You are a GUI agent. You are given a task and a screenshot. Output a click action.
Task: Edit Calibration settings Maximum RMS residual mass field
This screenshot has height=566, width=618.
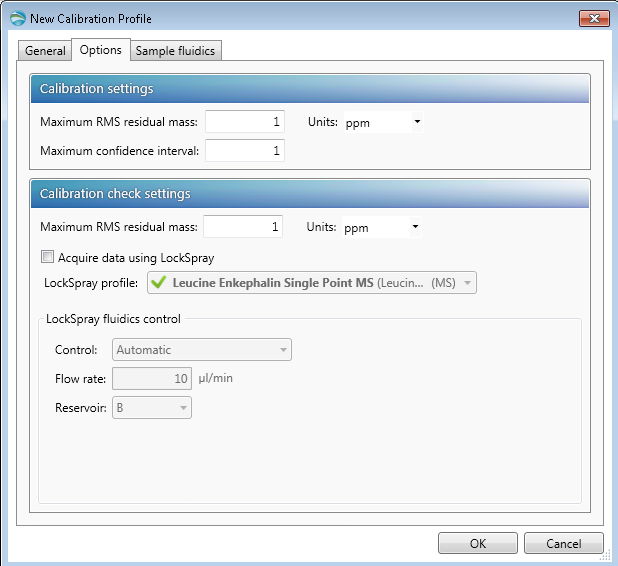tap(245, 121)
